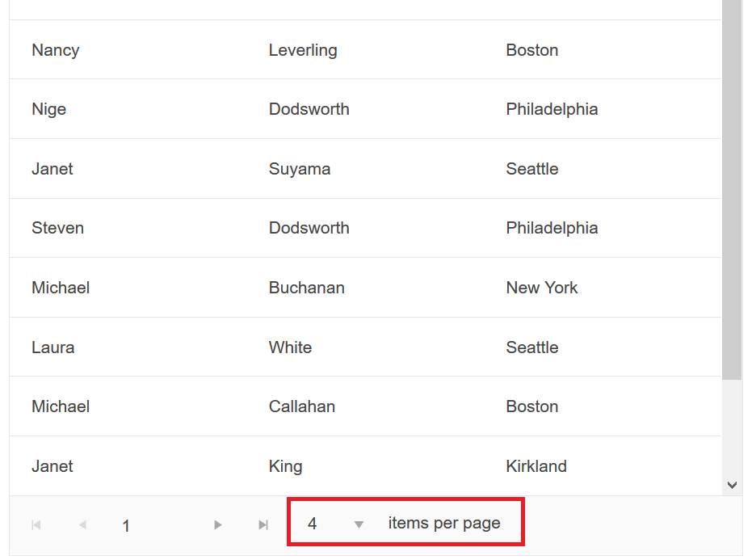The height and width of the screenshot is (560, 752).
Task: Select the Buchanan last name cell
Action: click(x=307, y=288)
